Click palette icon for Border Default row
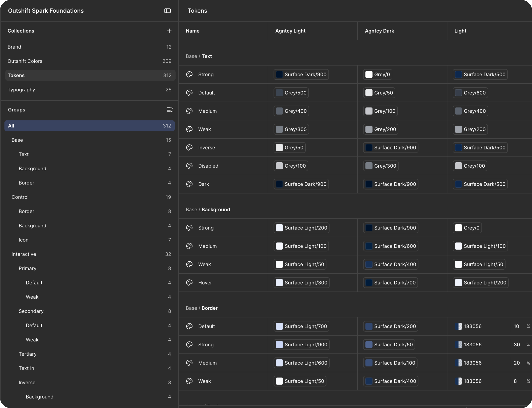532x408 pixels. coord(189,326)
